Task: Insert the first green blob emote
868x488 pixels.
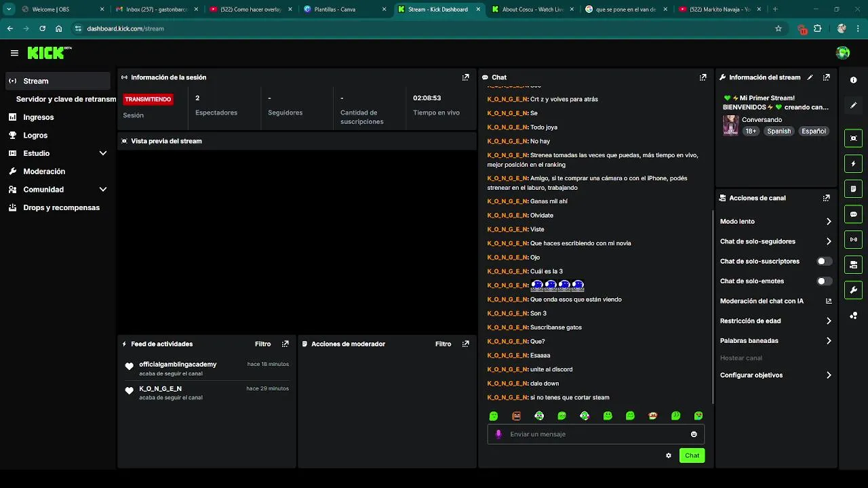Action: [x=494, y=415]
